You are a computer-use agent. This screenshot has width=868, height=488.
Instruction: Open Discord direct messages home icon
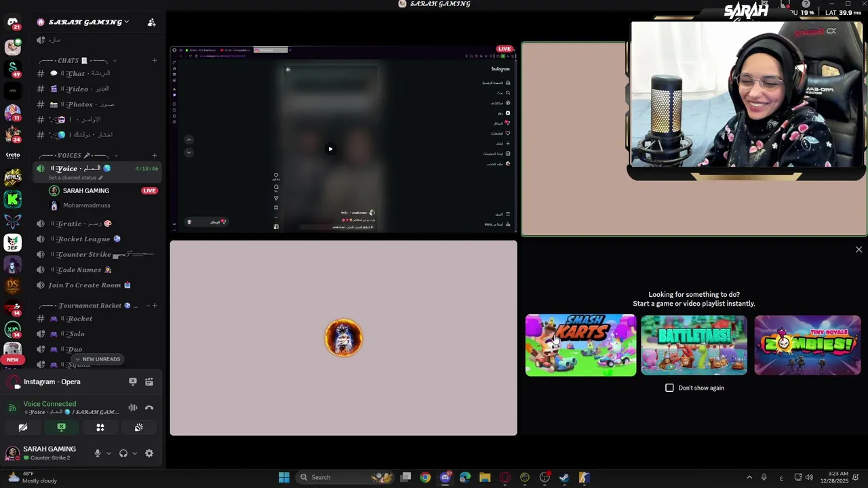(13, 22)
